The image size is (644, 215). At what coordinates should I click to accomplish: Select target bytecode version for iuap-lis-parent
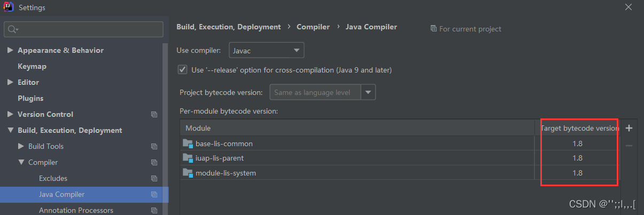pos(577,158)
